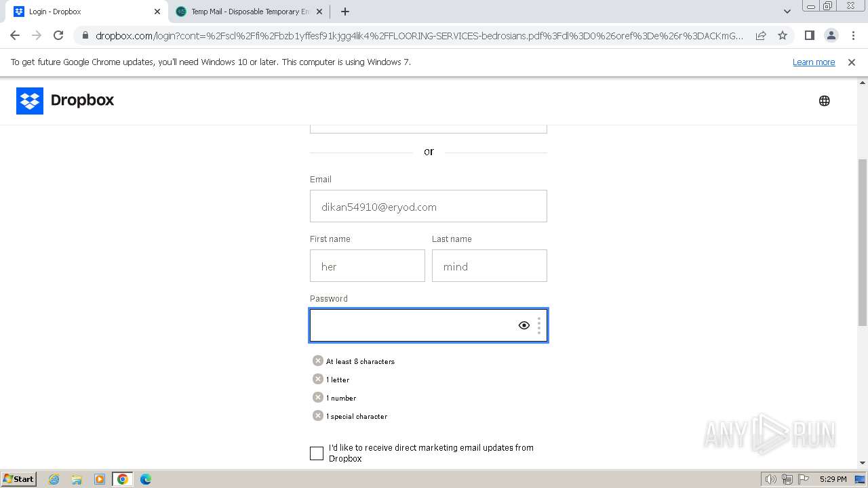Close the Login - Dropbox tab
Screen dimensions: 868x488
157,12
